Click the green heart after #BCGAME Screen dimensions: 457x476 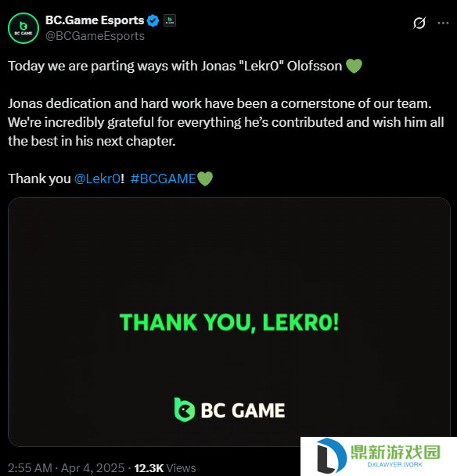point(205,178)
